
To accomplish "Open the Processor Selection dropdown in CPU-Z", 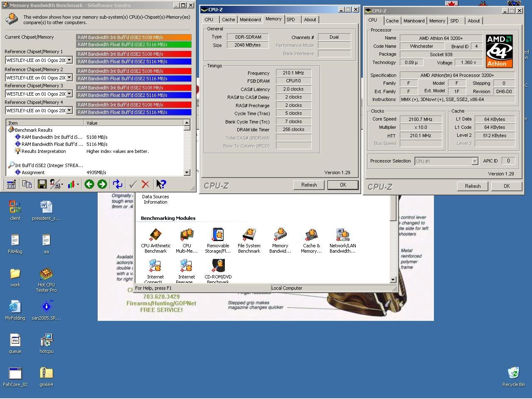I will [x=475, y=161].
